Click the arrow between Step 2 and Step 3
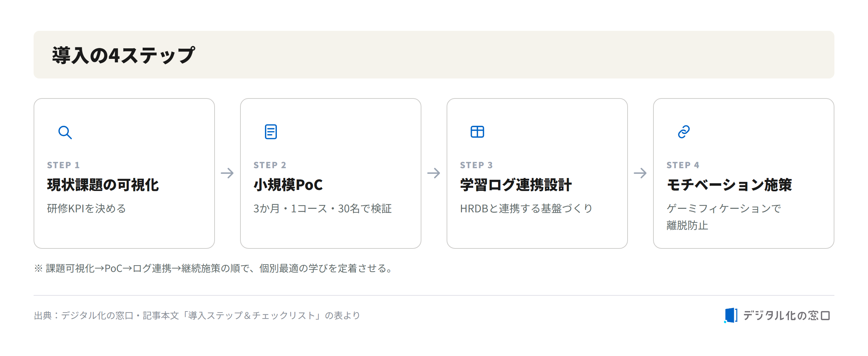The height and width of the screenshot is (356, 868). [434, 173]
